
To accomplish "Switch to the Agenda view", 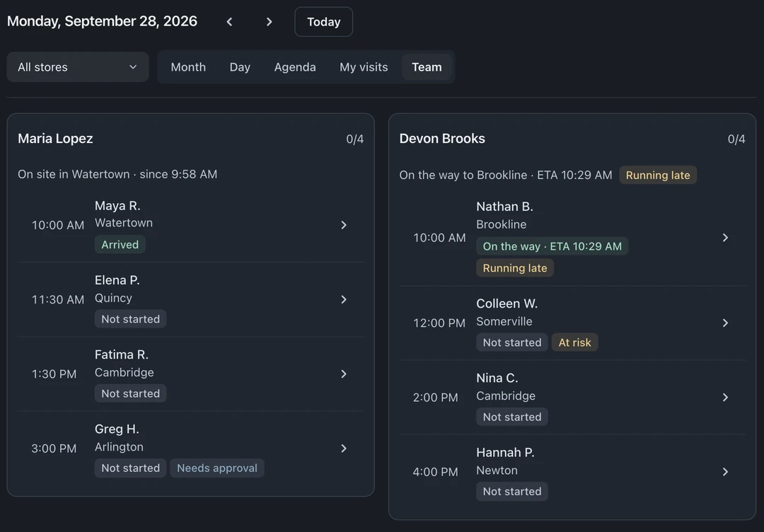I will pos(295,67).
